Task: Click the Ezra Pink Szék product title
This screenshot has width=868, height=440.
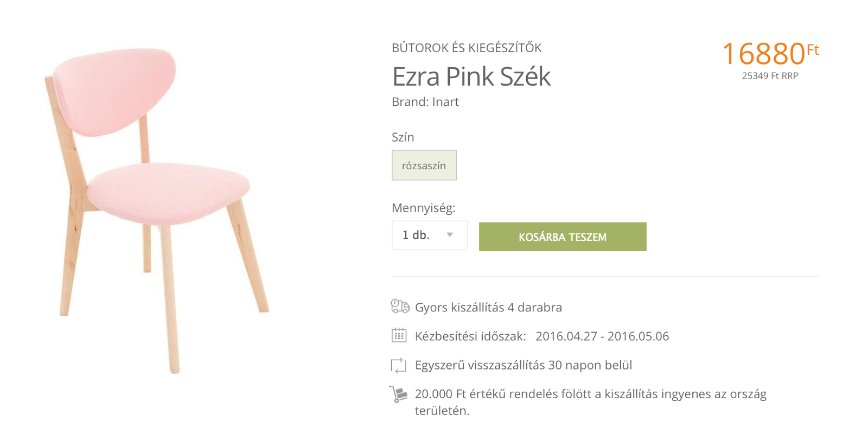Action: point(471,76)
